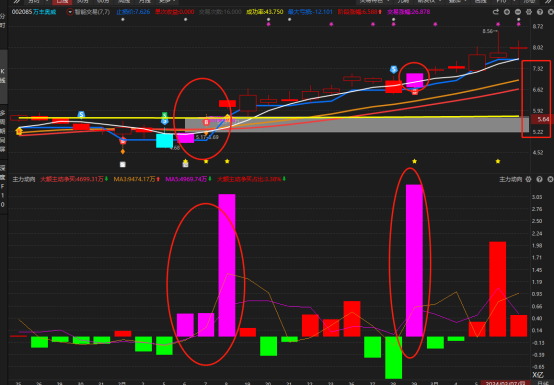
Task: Switch to the 月线 monthly period tab
Action: pos(144,1)
